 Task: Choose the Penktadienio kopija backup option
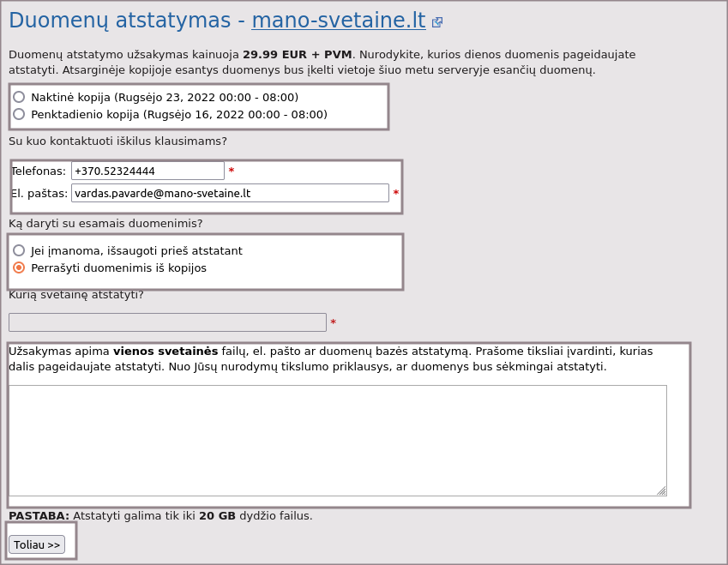pos(19,114)
